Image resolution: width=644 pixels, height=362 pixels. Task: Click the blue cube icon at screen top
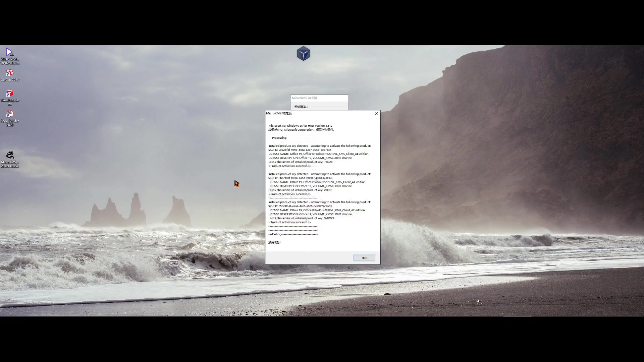click(x=303, y=53)
